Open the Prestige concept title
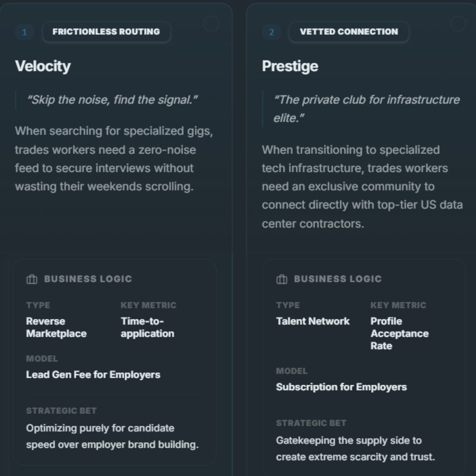The width and height of the screenshot is (476, 476). [290, 66]
